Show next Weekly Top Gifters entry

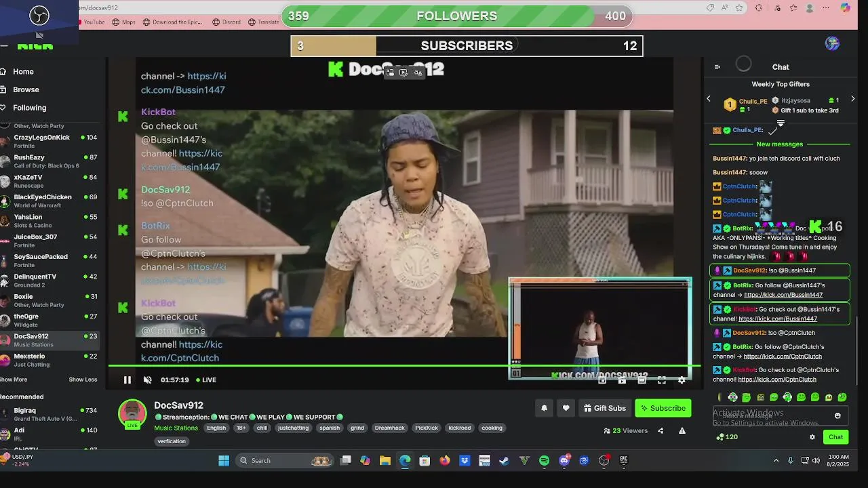coord(852,99)
